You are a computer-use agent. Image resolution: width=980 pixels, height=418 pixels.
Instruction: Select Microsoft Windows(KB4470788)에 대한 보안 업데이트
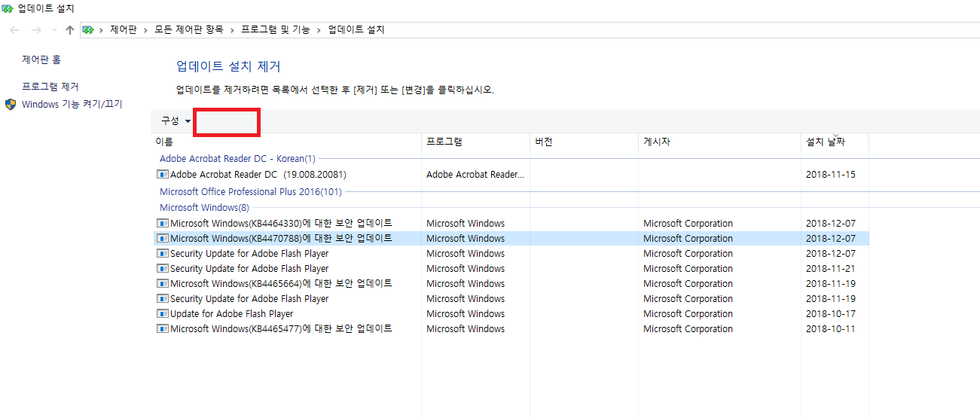281,239
